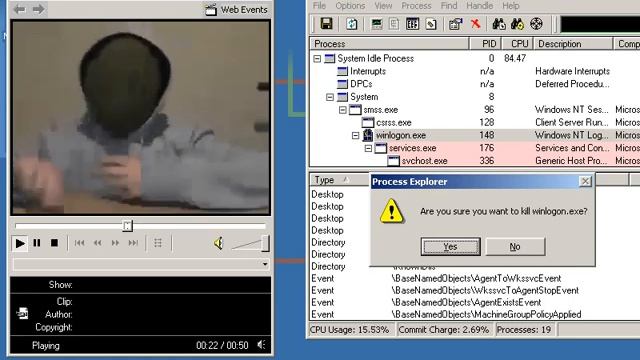Viewport: 640px width, 360px height.
Task: Click the DLL/handle view toolbar icon
Action: (x=431, y=24)
